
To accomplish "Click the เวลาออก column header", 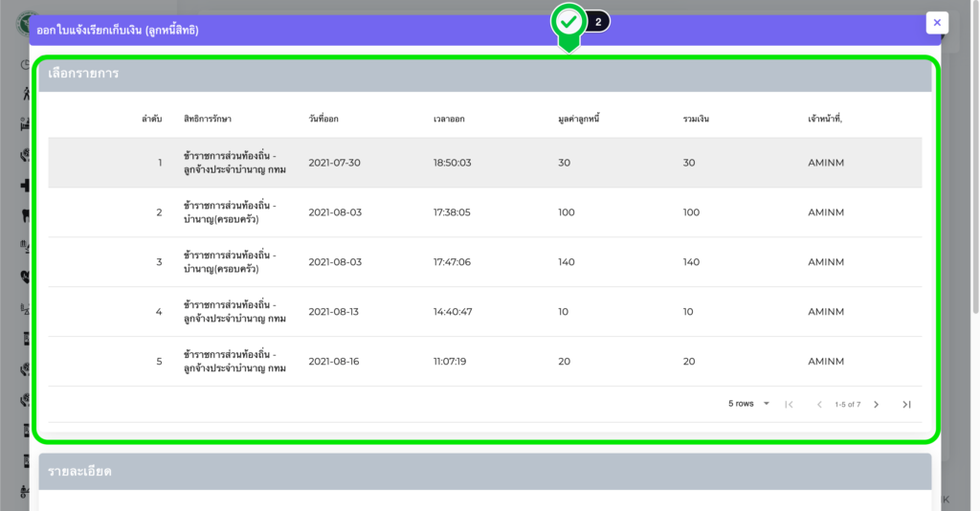I will [449, 119].
